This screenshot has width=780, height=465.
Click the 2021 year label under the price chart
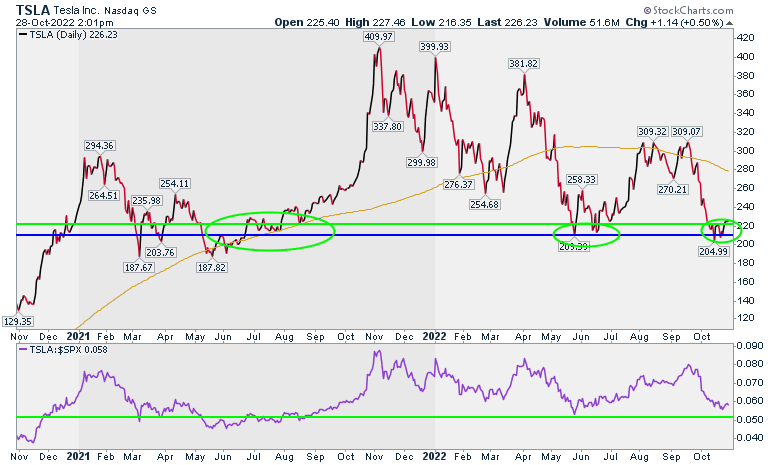pyautogui.click(x=78, y=337)
